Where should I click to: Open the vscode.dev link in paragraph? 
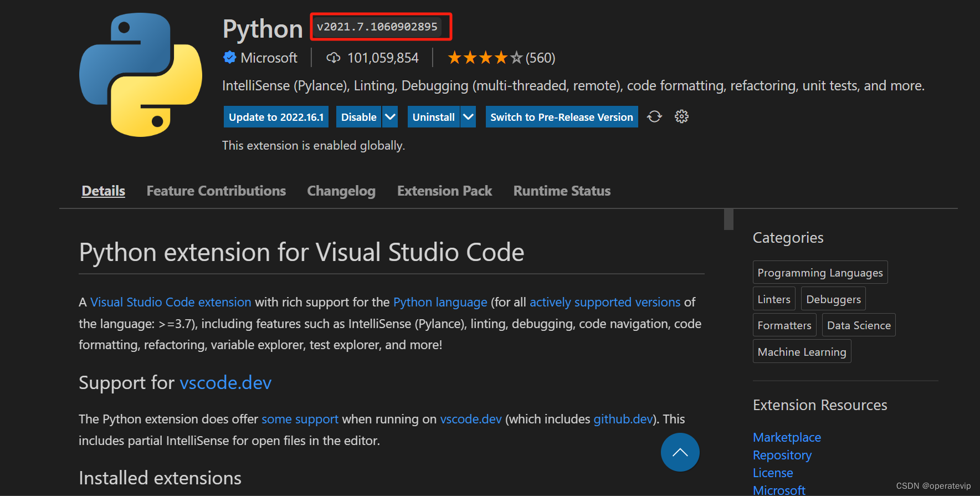(x=471, y=419)
